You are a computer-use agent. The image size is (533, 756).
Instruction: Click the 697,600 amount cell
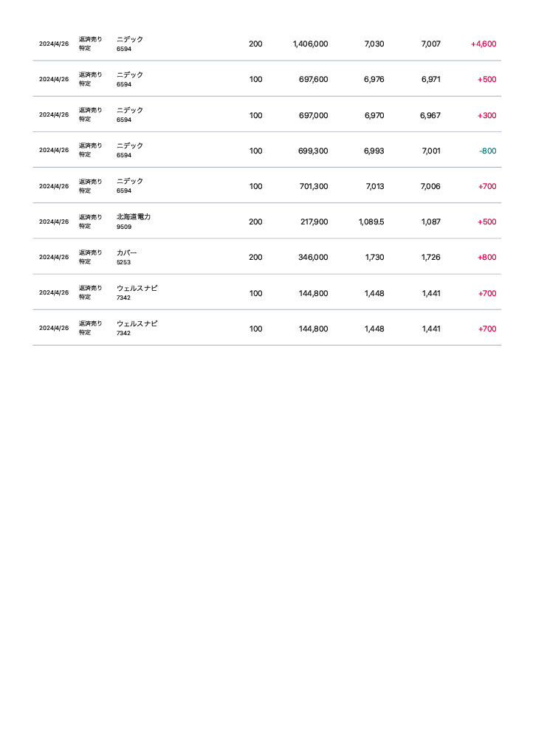coord(313,80)
